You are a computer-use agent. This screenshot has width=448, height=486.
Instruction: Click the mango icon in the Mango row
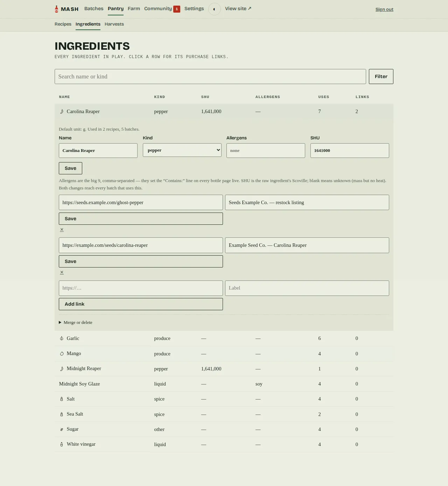click(x=62, y=354)
